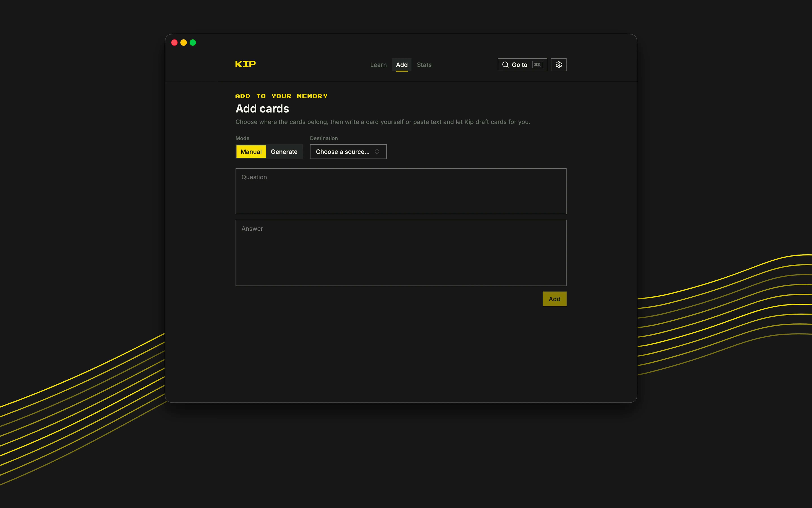Image resolution: width=812 pixels, height=508 pixels.
Task: Select Manual mode
Action: click(251, 152)
